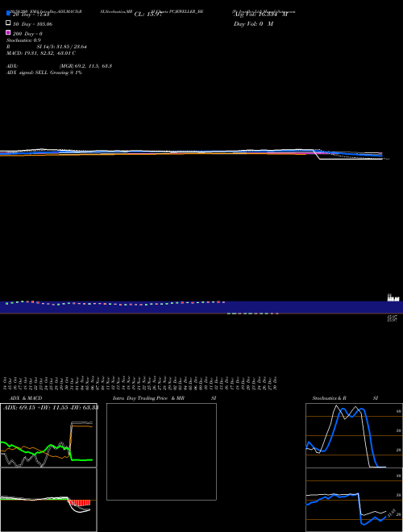Screen dimensions: 403x532
Task: Click the green +DY line in ADX panel
Action: tap(46, 453)
